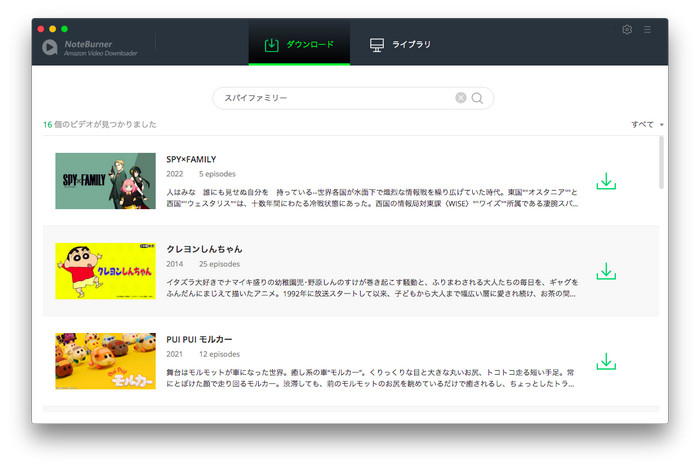700x469 pixels.
Task: Close the window with red button
Action: pyautogui.click(x=41, y=29)
